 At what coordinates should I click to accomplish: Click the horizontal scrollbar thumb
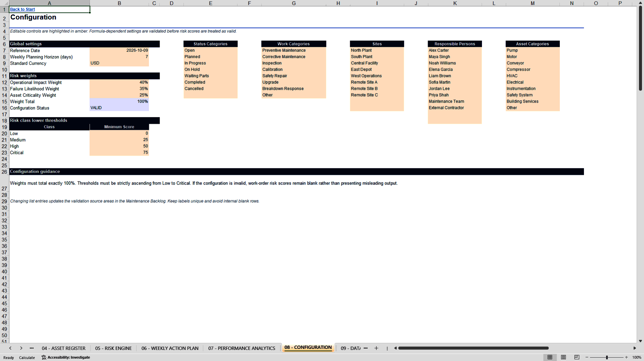(473, 348)
